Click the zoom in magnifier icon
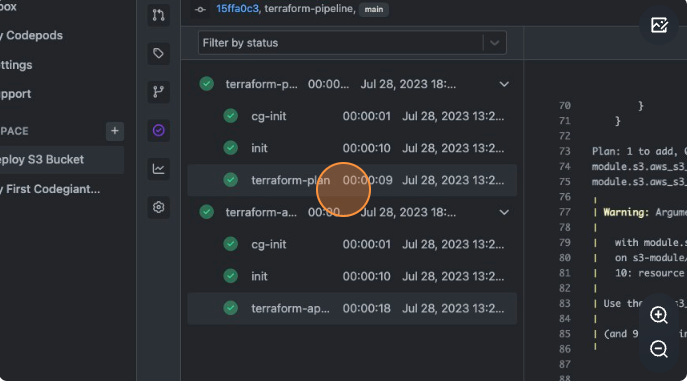The width and height of the screenshot is (687, 385). [x=659, y=314]
